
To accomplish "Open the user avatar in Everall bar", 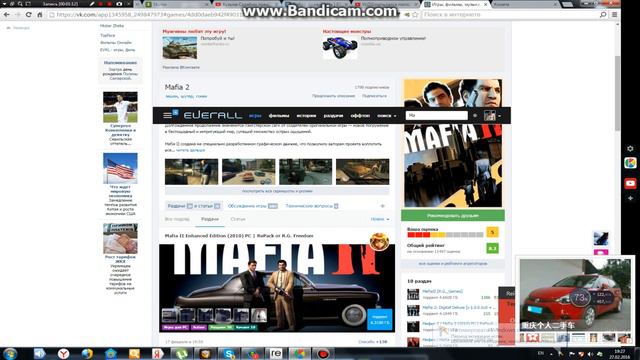I will pyautogui.click(x=489, y=116).
